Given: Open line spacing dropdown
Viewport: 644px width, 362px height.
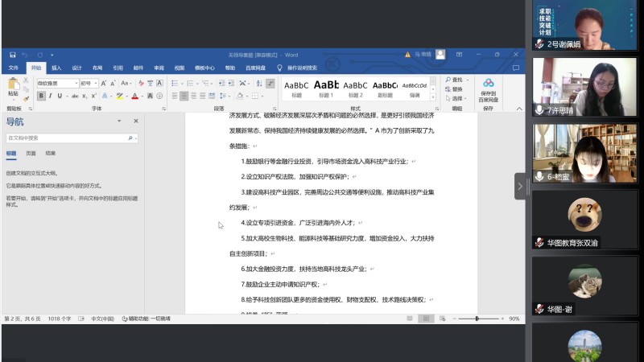Looking at the screenshot, I should click(224, 96).
